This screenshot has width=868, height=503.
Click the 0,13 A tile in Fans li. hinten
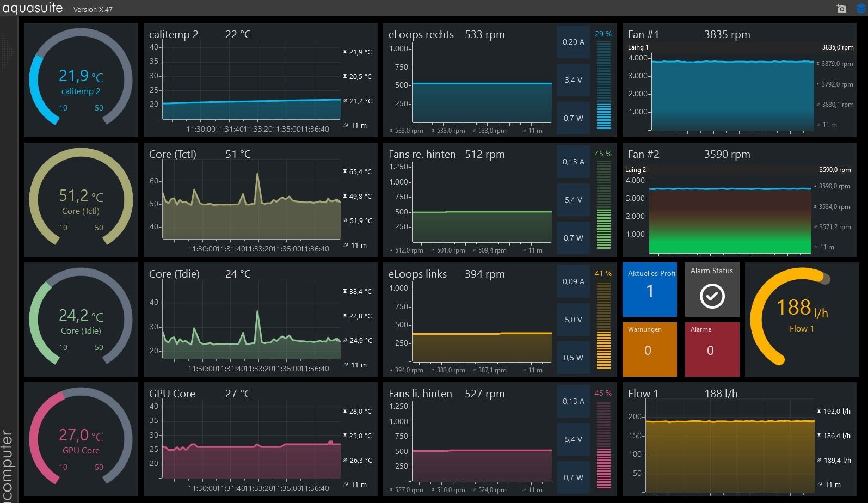click(x=574, y=401)
